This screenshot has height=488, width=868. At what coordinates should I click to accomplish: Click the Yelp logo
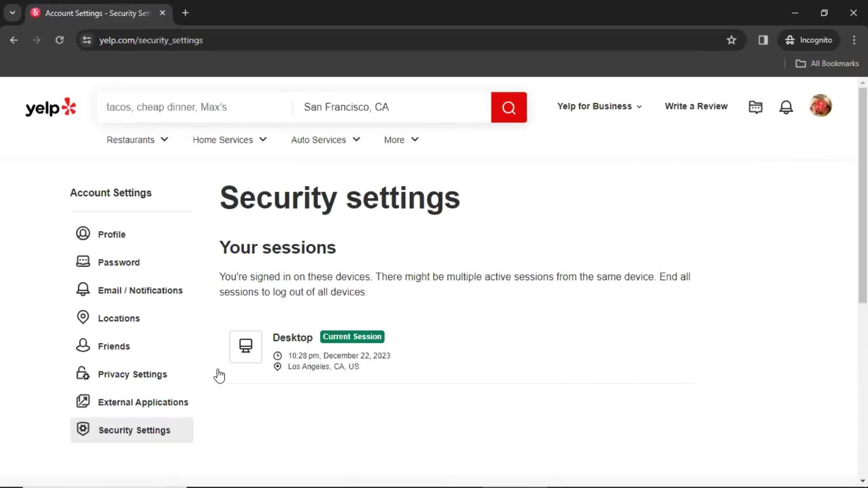point(51,108)
